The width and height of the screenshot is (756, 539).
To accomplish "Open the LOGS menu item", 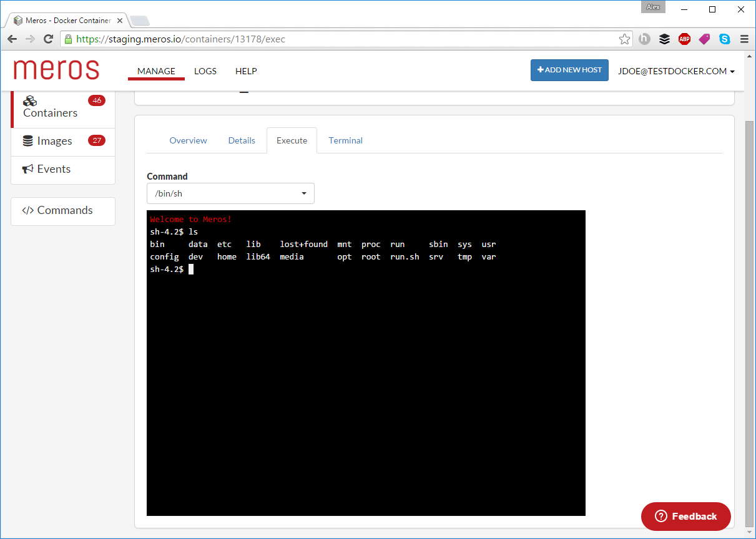I will coord(205,71).
